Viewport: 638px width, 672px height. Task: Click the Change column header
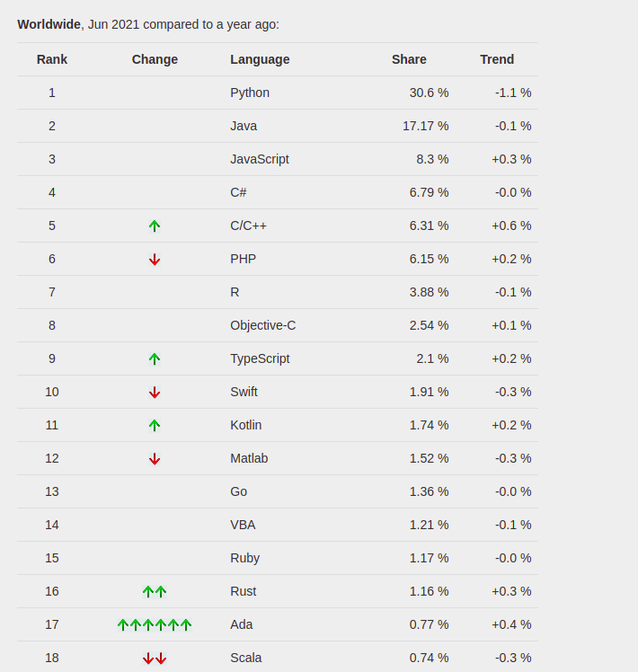coord(155,59)
